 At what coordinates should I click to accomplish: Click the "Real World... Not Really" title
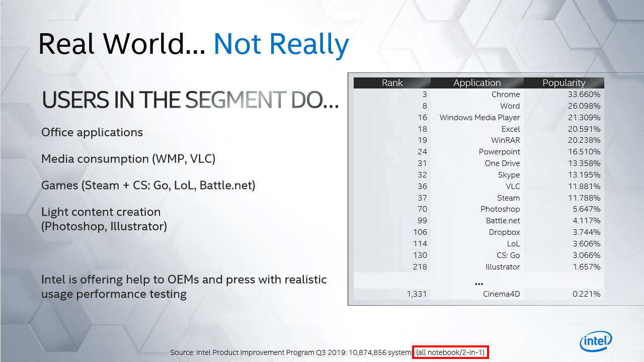(193, 44)
